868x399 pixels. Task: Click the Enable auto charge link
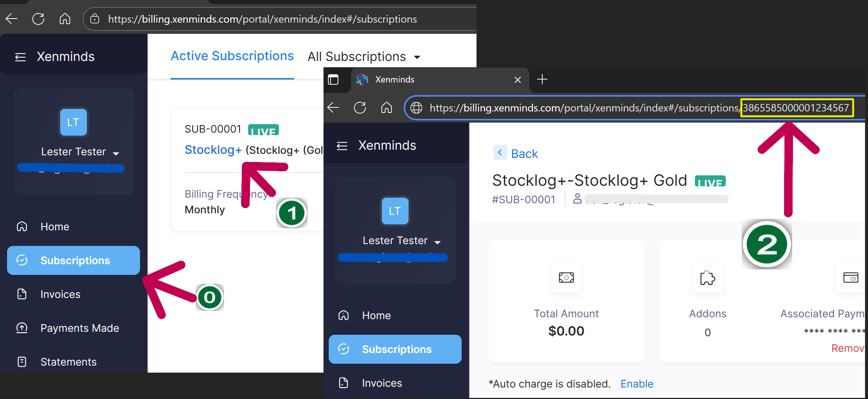(x=637, y=384)
